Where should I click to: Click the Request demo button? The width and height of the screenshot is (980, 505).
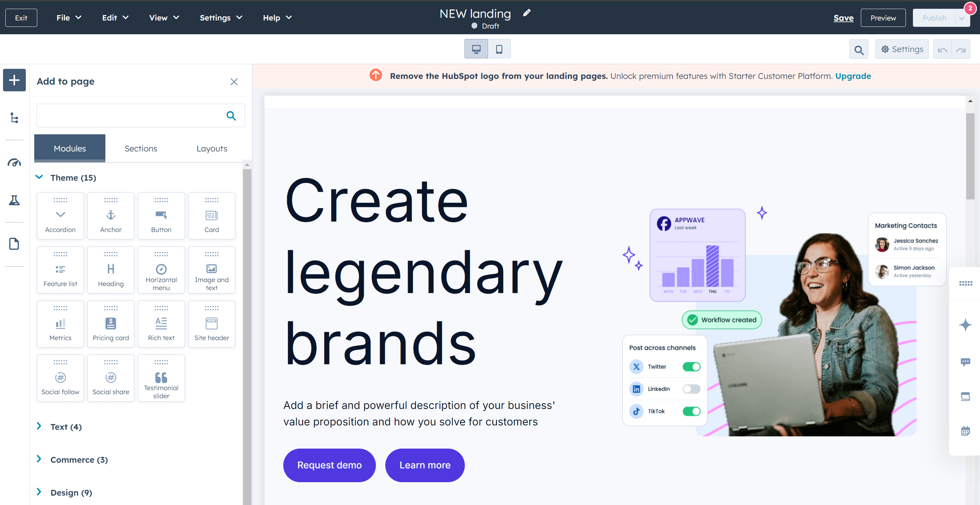pyautogui.click(x=329, y=464)
